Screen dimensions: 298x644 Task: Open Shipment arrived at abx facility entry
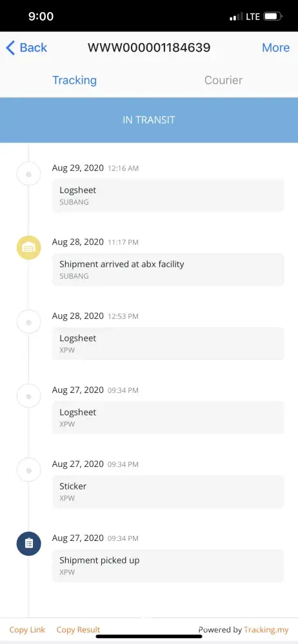click(168, 269)
